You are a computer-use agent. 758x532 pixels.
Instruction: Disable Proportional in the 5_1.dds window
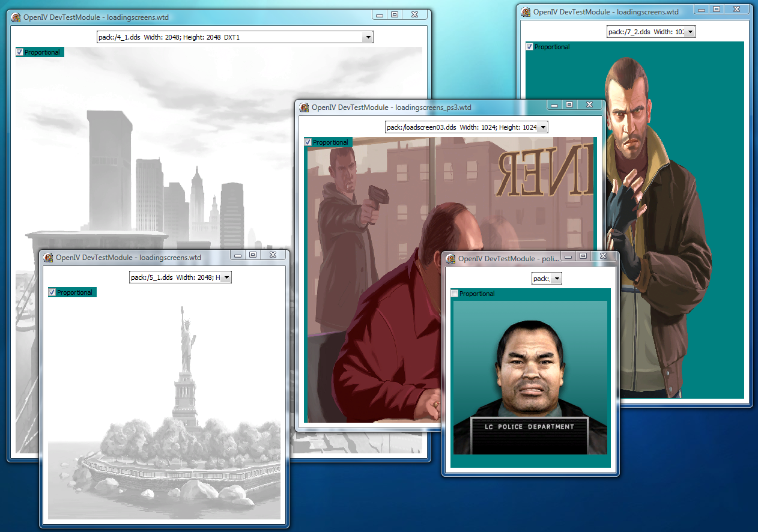pos(52,292)
